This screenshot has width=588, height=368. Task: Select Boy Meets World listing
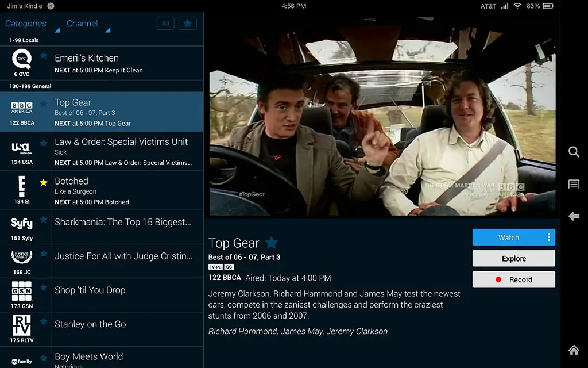tap(127, 358)
